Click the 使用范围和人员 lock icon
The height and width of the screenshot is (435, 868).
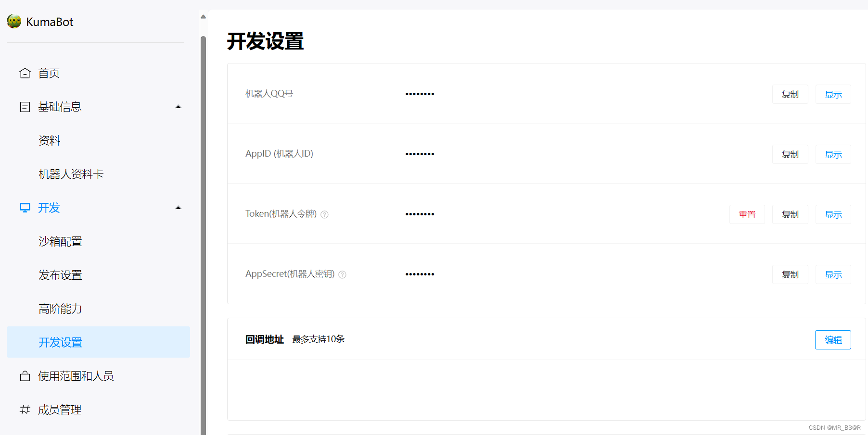pos(25,376)
